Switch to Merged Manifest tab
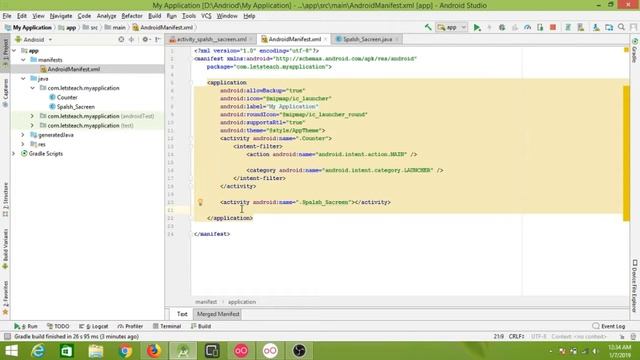 pyautogui.click(x=218, y=314)
